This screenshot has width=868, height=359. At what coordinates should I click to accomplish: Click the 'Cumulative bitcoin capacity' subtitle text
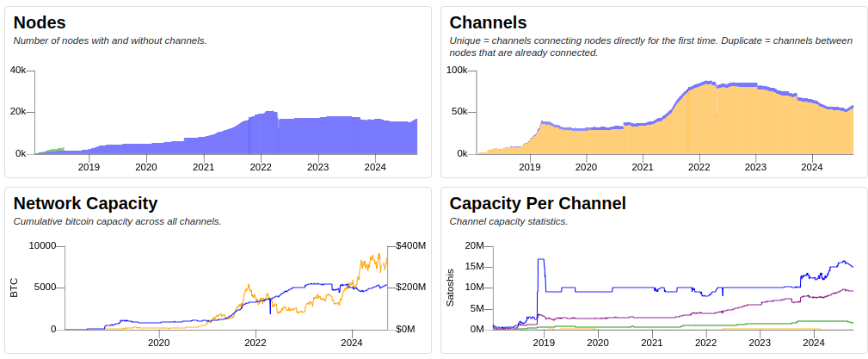pos(117,221)
